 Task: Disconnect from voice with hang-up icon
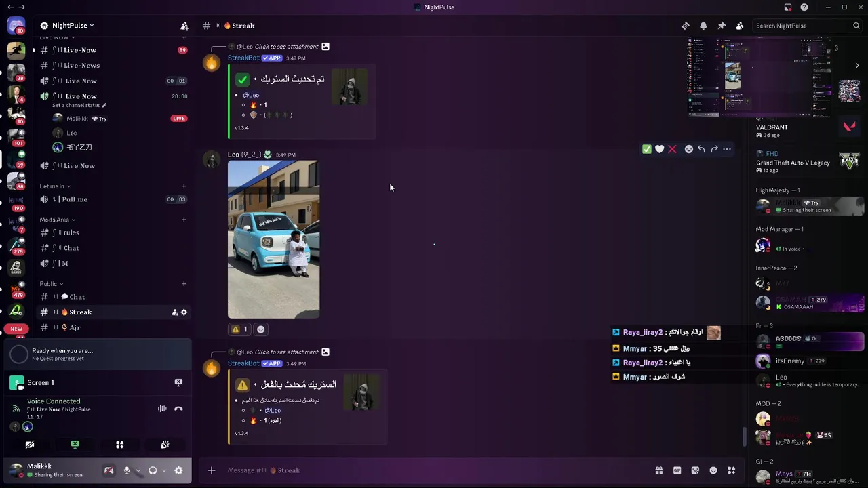click(x=178, y=409)
